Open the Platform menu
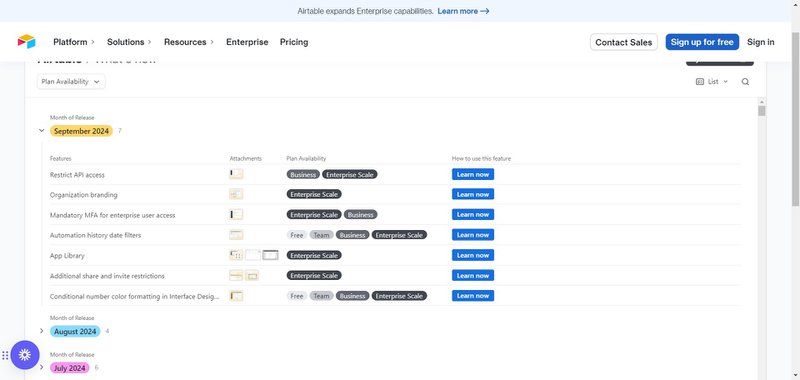Screen dimensions: 800x380 coord(74,42)
